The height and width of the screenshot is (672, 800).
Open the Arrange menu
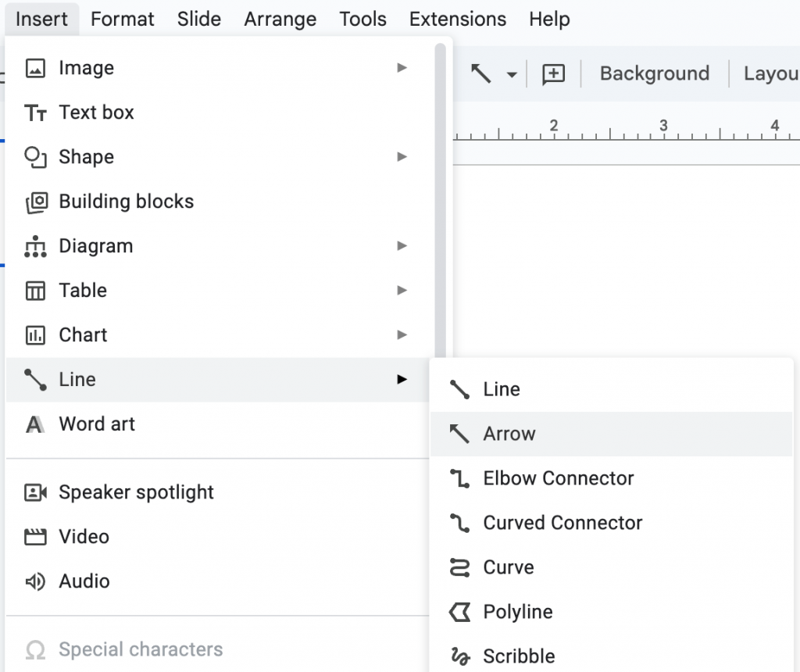280,19
